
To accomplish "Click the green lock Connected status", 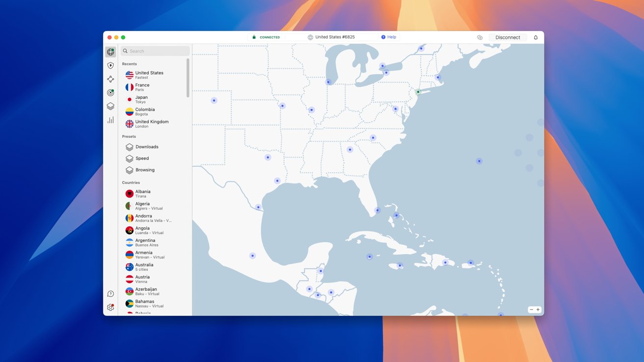I will (x=266, y=37).
